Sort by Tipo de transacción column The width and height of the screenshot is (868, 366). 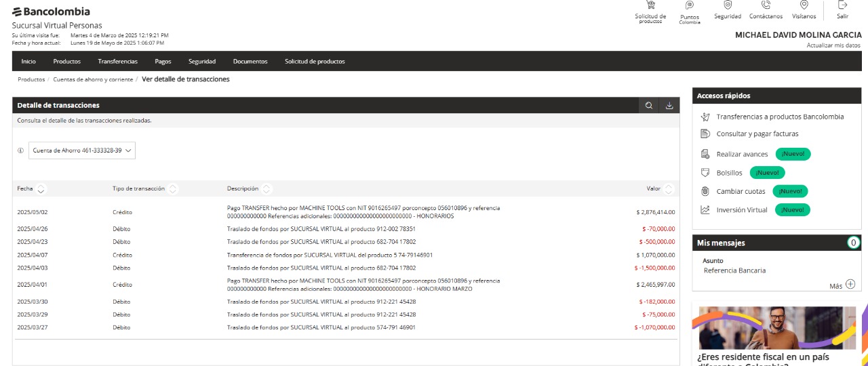(x=173, y=189)
